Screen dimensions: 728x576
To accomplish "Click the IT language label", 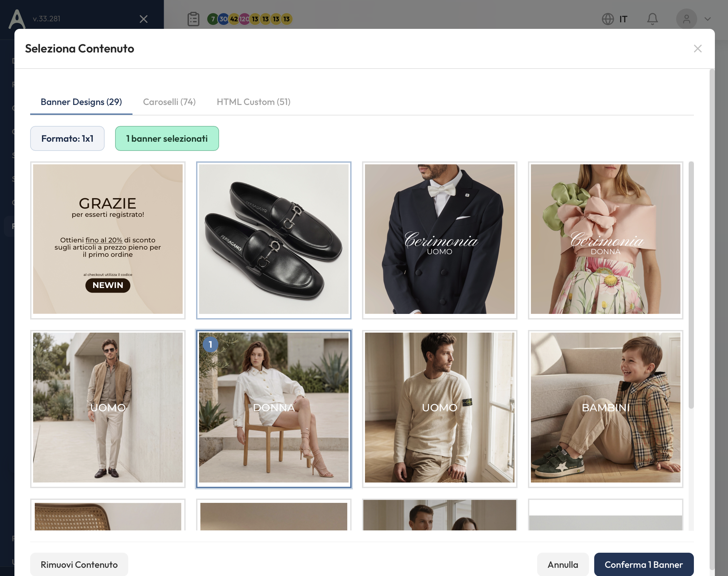I will [x=623, y=19].
